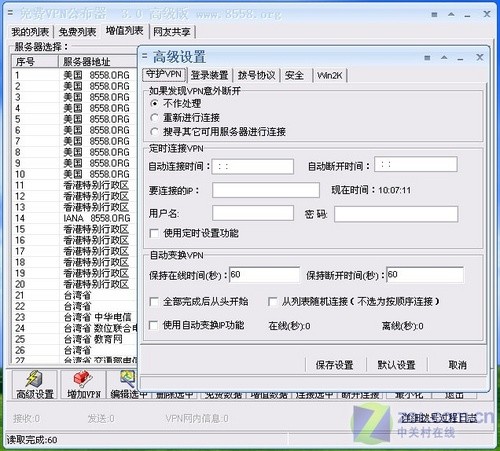Click the square icon in main window title bar

click(434, 15)
